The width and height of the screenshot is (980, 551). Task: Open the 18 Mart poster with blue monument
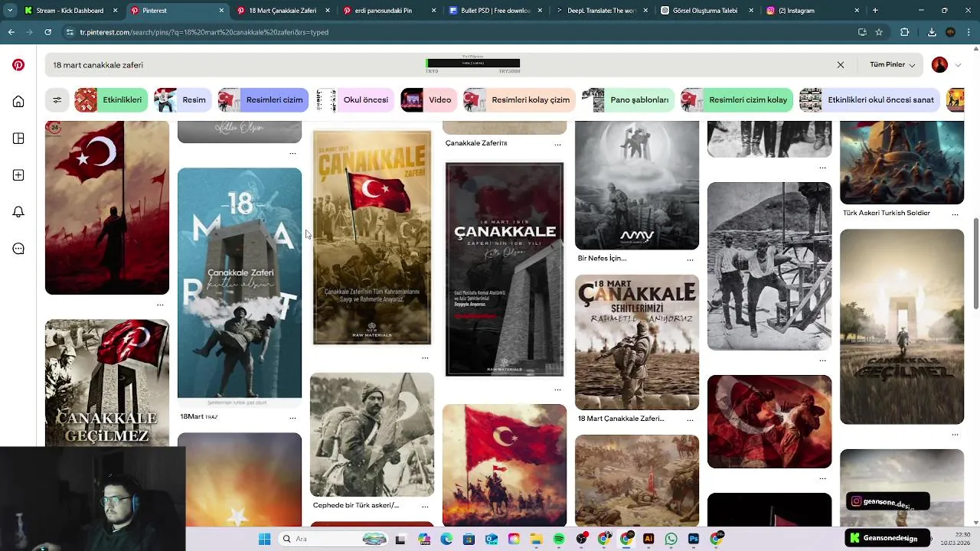pos(240,288)
